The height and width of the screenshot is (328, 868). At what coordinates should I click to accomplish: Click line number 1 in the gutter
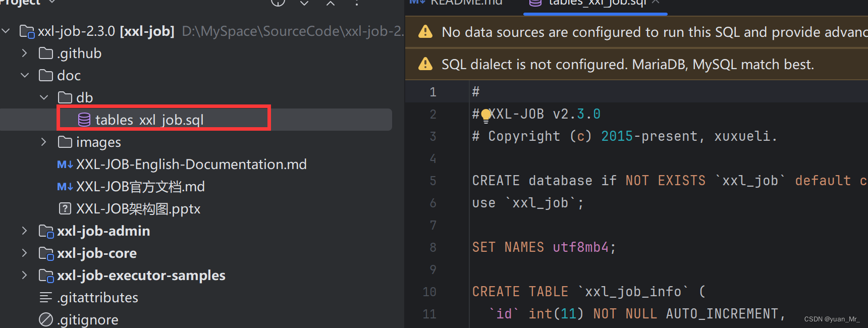click(x=433, y=92)
